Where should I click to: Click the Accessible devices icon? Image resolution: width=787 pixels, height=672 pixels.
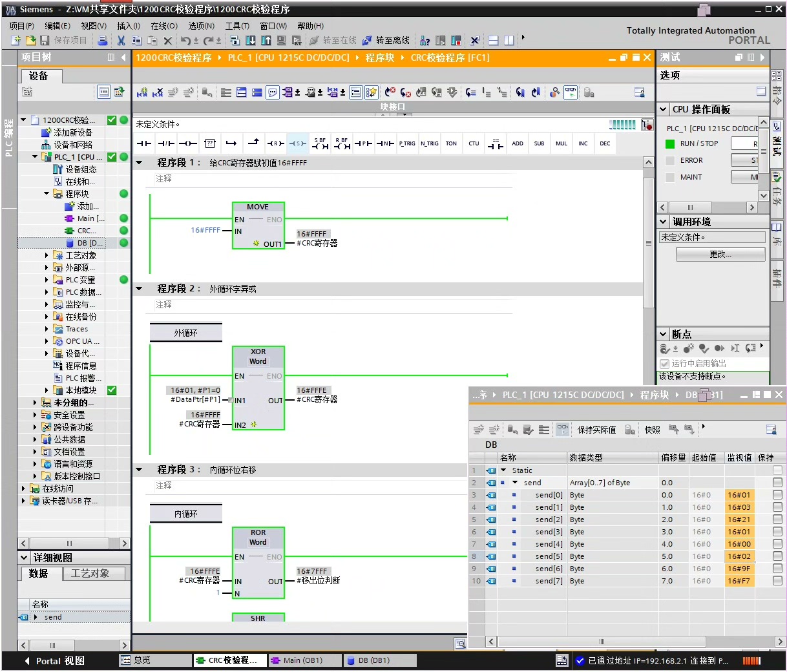click(x=425, y=40)
